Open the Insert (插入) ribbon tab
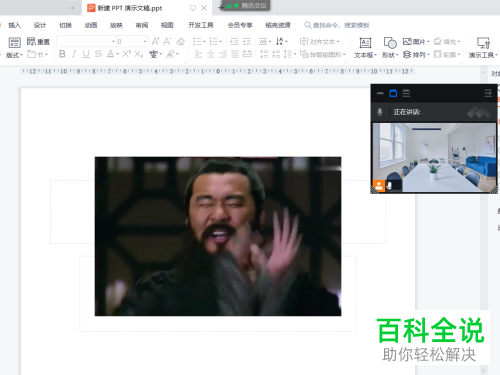Viewport: 500px width, 375px height. 15,25
